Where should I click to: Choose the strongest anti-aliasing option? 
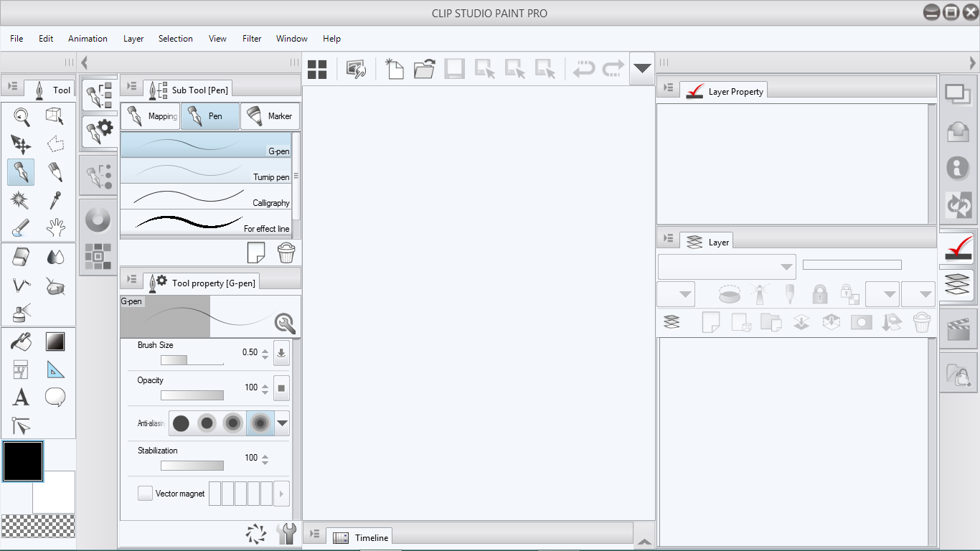point(259,423)
